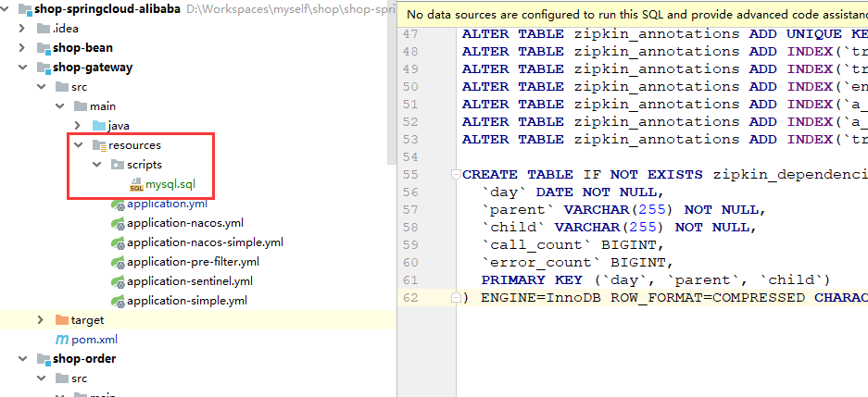868x397 pixels.
Task: Fold the CREATE TABLE block at line 55
Action: coord(454,174)
